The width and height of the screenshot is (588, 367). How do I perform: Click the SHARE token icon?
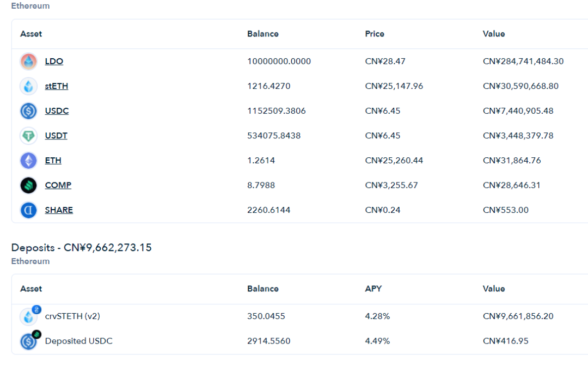click(x=28, y=210)
